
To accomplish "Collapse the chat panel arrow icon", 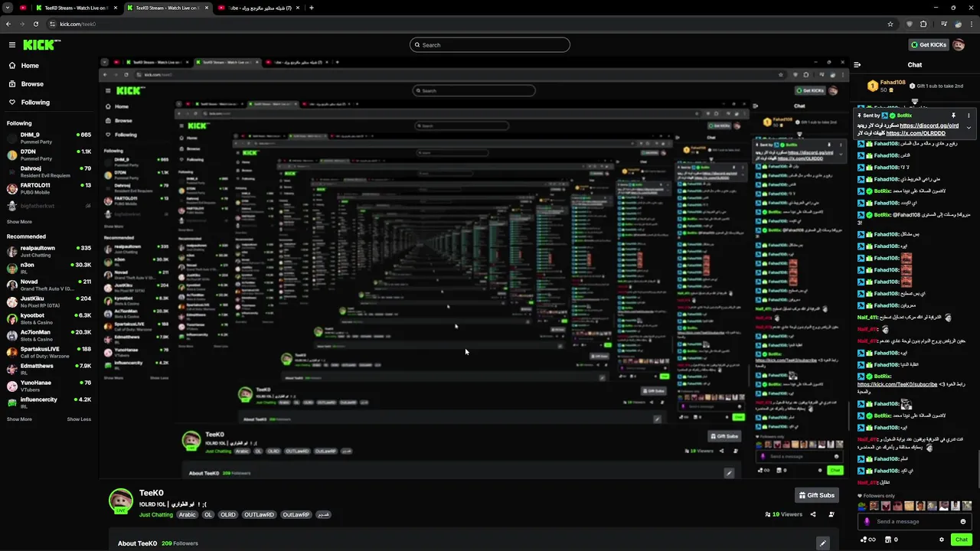I will (857, 65).
